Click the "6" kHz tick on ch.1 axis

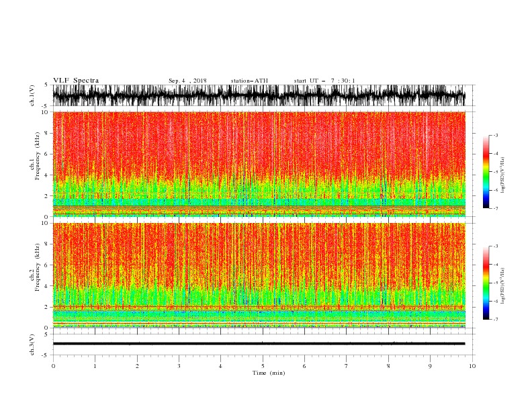[x=46, y=154]
